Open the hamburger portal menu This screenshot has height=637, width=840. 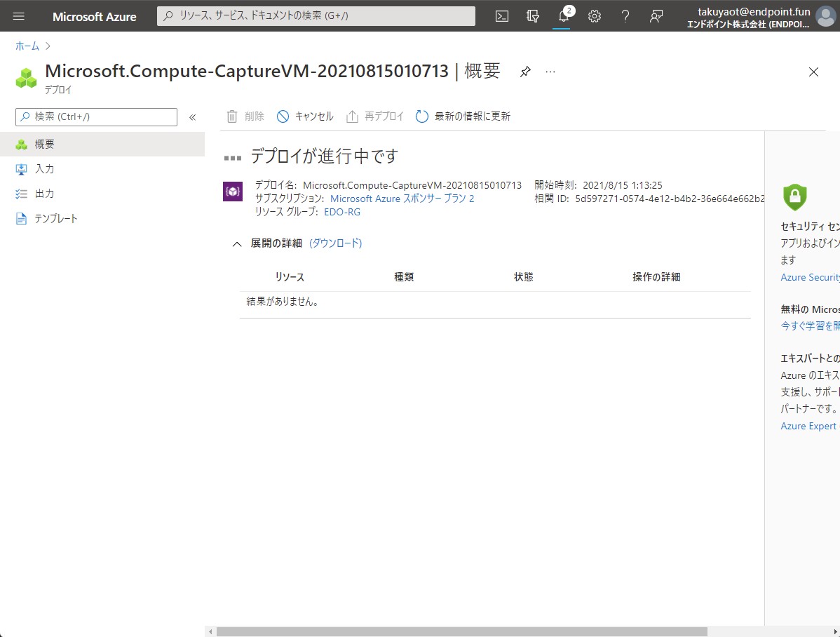coord(19,16)
